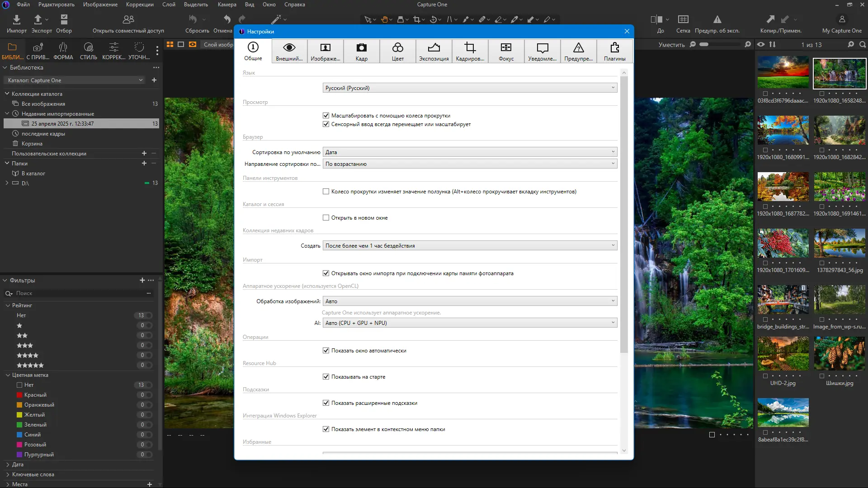868x488 pixels.
Task: Click the Export toolbar icon
Action: pyautogui.click(x=38, y=19)
